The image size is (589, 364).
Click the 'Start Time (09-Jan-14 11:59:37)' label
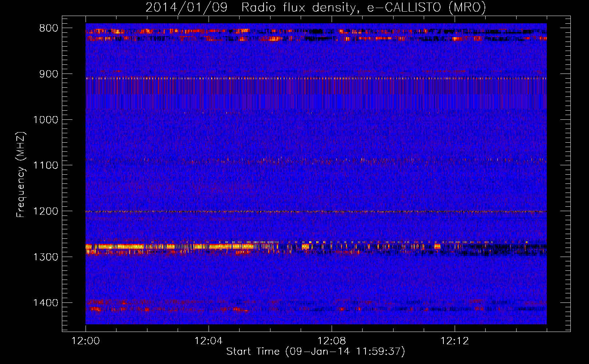(x=316, y=352)
